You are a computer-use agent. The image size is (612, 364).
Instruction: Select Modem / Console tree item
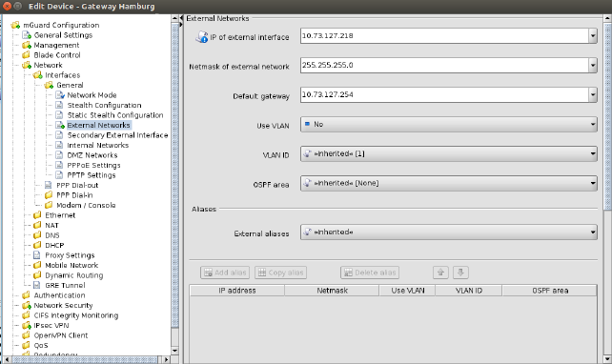[x=86, y=205]
